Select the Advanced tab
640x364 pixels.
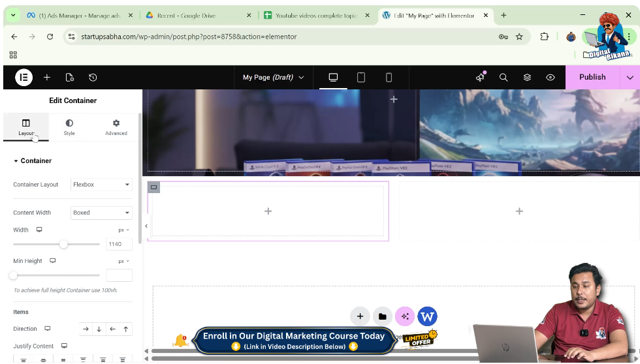[x=116, y=127]
